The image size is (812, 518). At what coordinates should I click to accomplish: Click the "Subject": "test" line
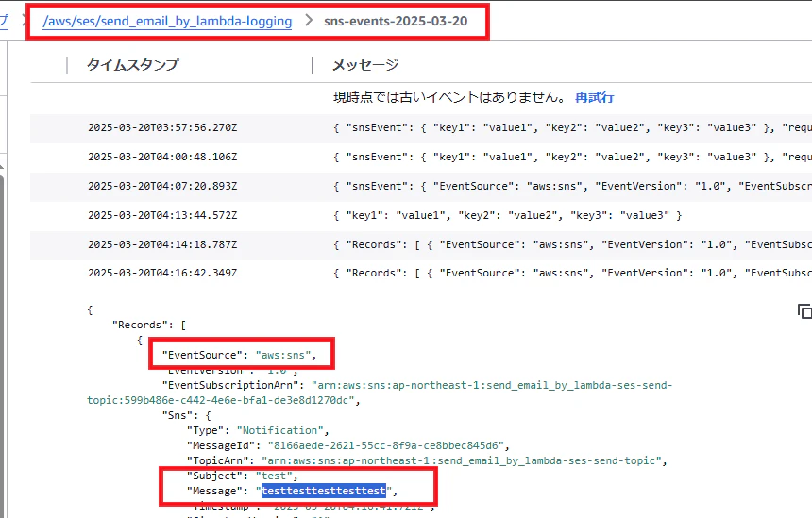coord(243,476)
